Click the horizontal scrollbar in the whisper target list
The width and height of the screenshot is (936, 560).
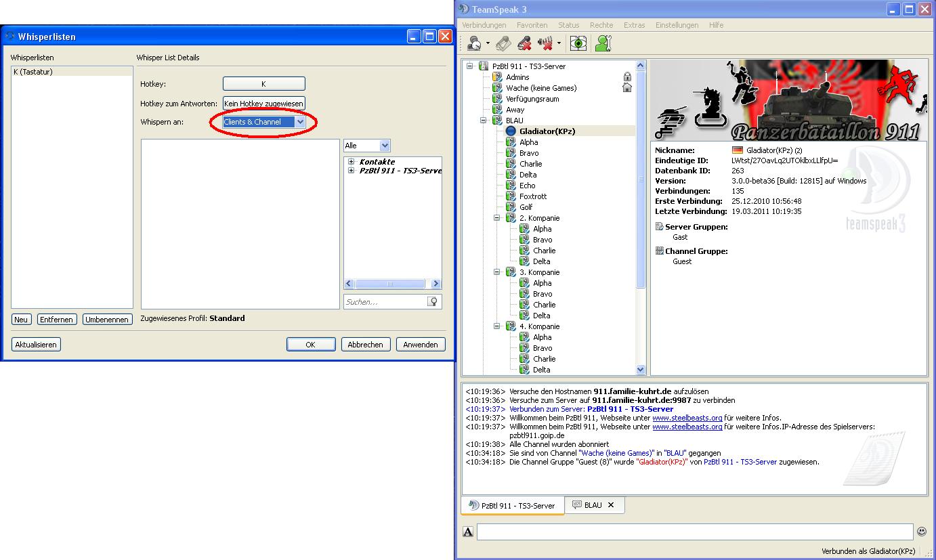[389, 284]
